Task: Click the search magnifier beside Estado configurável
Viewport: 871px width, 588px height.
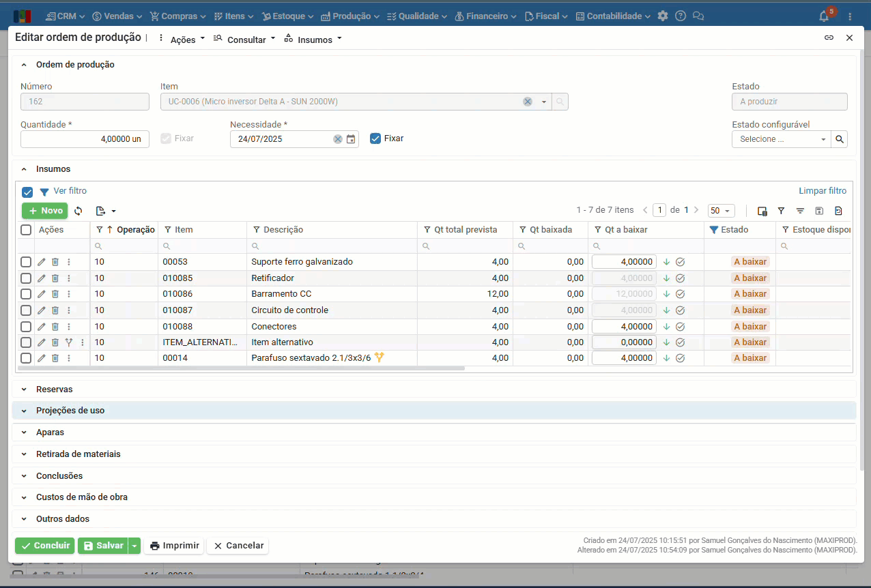Action: (840, 139)
